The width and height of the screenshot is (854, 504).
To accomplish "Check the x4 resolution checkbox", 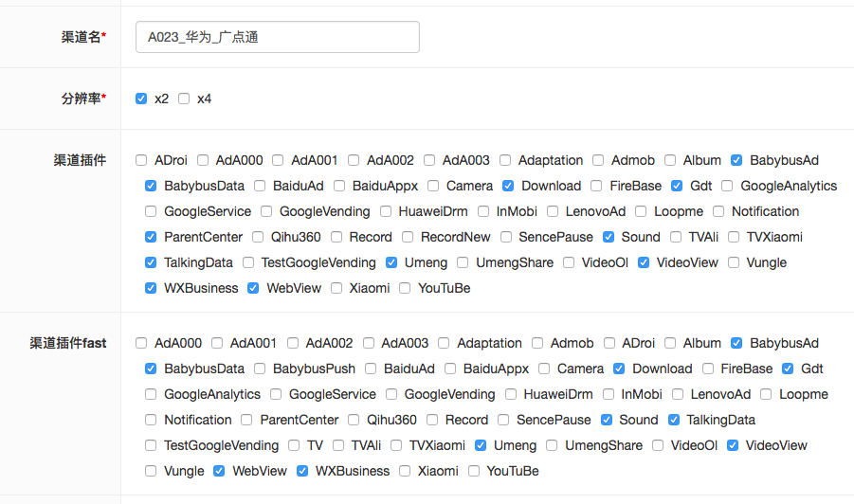I will (x=184, y=99).
